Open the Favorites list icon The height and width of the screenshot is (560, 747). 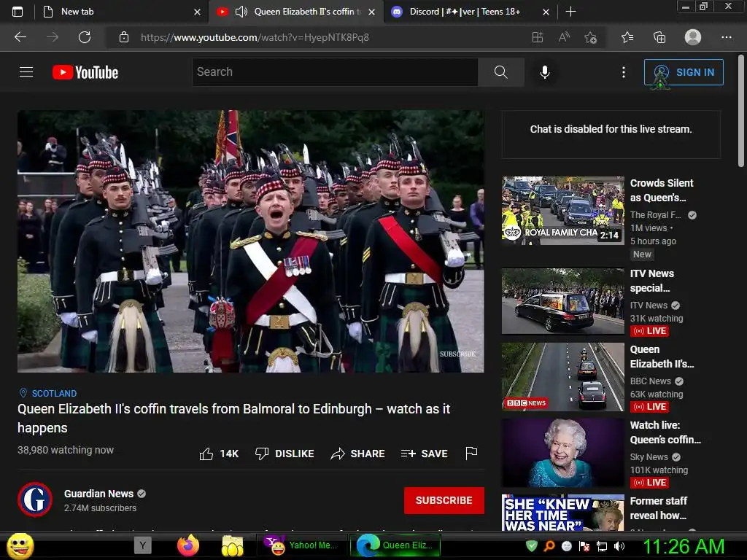[x=627, y=37]
